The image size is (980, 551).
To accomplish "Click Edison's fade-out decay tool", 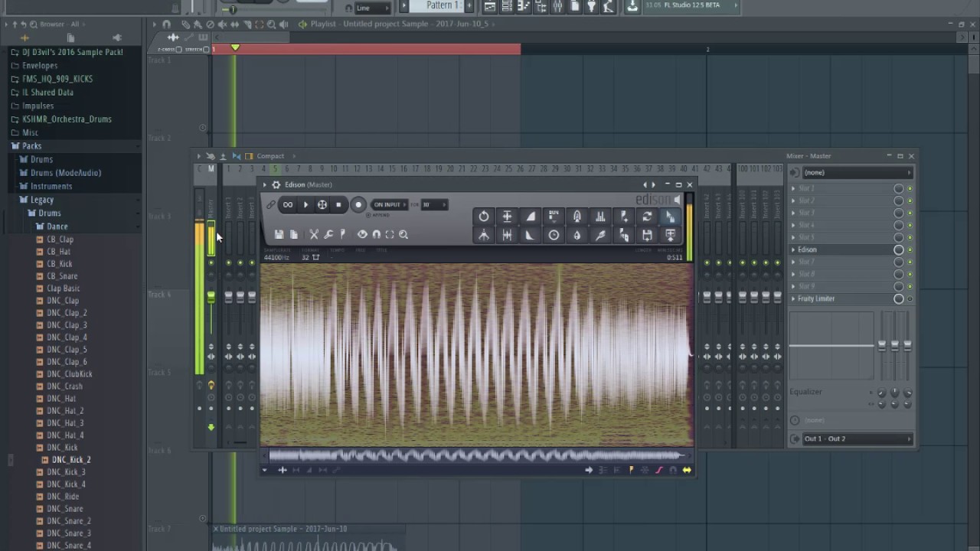I will pos(531,236).
